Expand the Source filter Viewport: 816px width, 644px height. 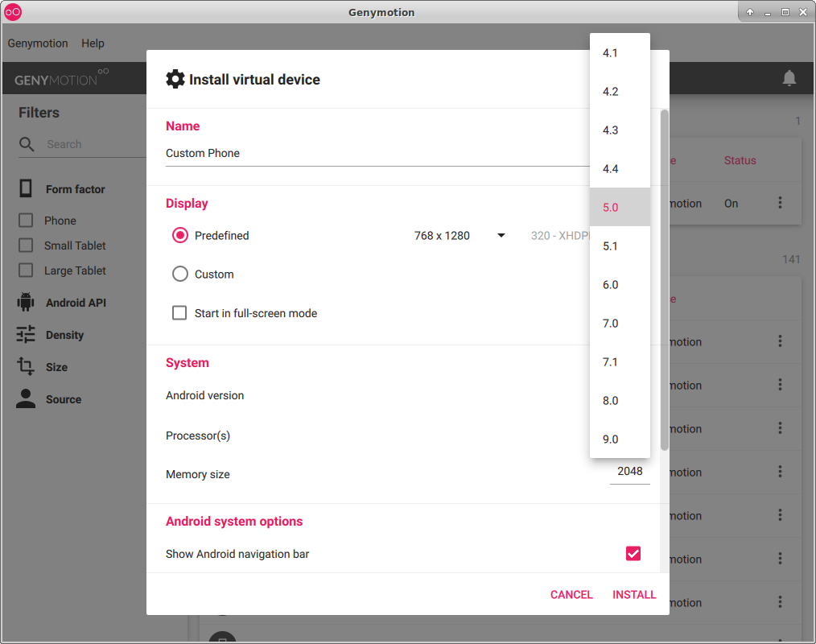pyautogui.click(x=64, y=399)
